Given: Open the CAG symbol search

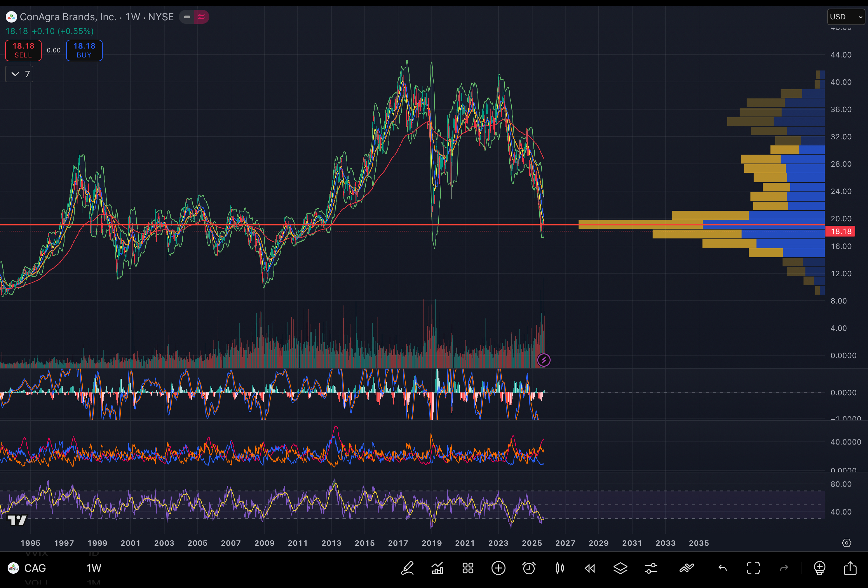Looking at the screenshot, I should tap(35, 568).
